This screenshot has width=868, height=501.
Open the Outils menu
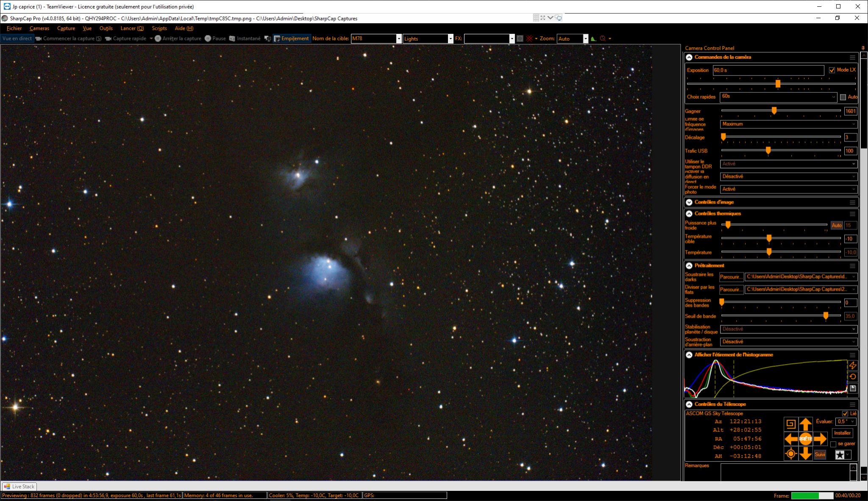click(106, 28)
